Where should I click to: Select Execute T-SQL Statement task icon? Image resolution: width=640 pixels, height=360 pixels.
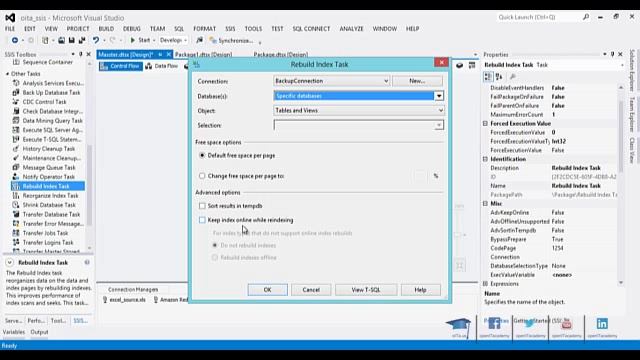[16, 140]
